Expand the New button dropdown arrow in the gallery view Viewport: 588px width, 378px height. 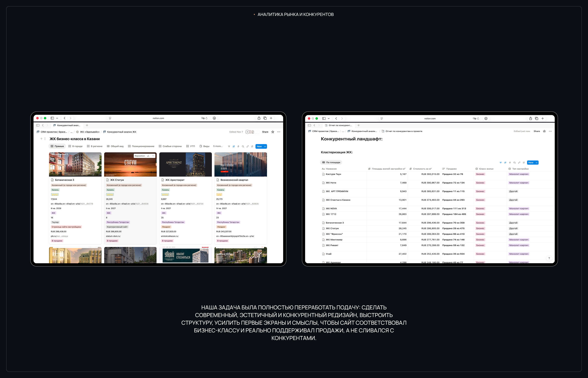[x=265, y=147]
